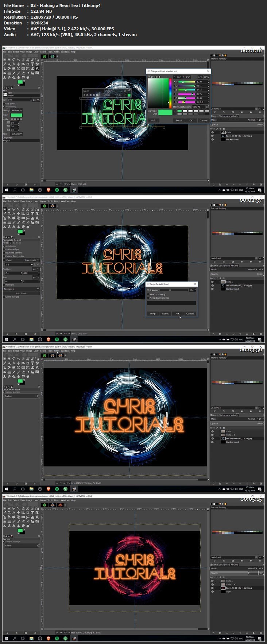This screenshot has width=267, height=644.
Task: Open taskbar search in the 00:02:37 frame
Action: click(x=15, y=339)
